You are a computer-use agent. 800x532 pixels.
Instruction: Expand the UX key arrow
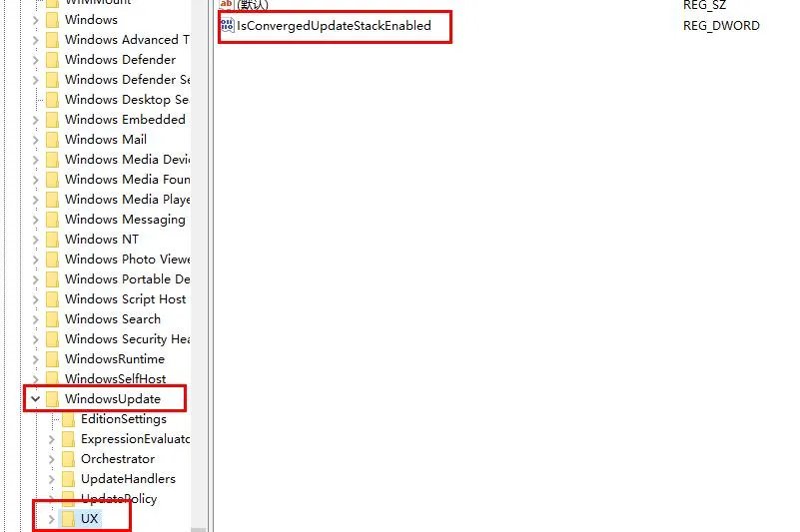coord(52,519)
